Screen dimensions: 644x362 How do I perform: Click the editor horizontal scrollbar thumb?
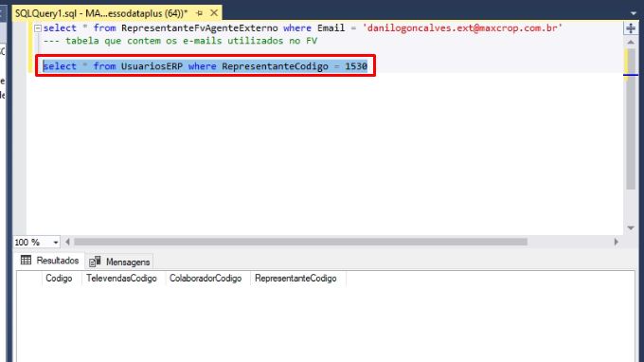coord(300,242)
